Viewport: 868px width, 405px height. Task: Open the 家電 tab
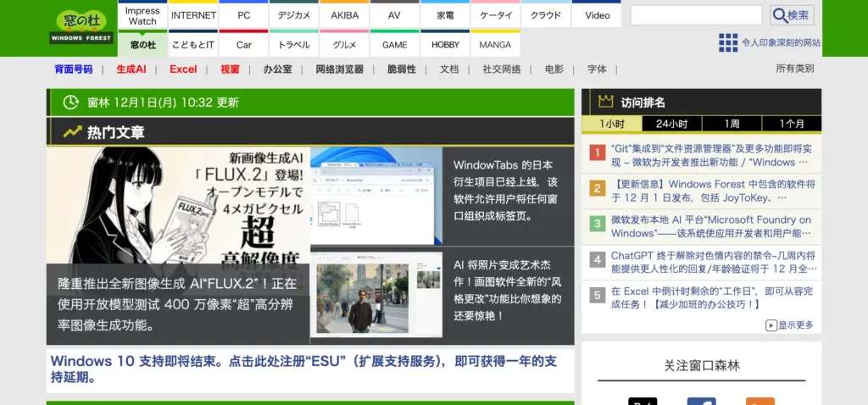coord(445,15)
